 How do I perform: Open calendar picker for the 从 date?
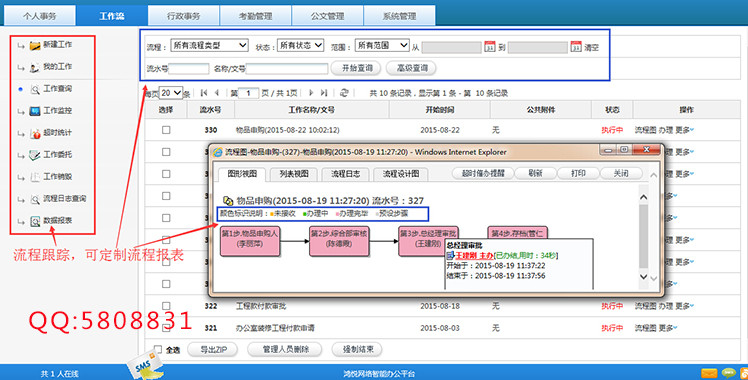(x=490, y=47)
